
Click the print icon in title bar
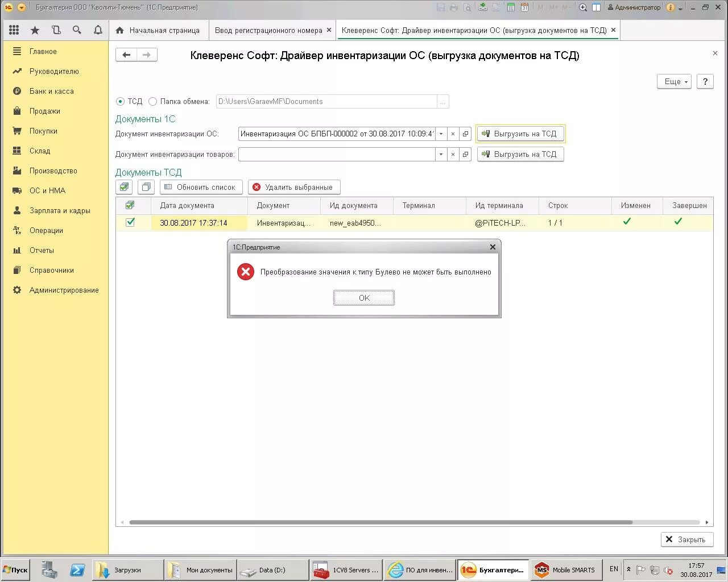[x=454, y=7]
